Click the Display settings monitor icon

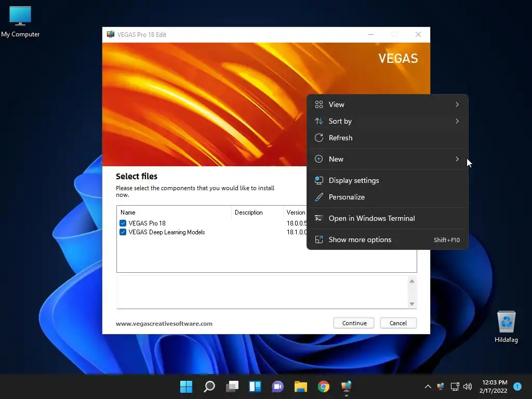point(319,180)
